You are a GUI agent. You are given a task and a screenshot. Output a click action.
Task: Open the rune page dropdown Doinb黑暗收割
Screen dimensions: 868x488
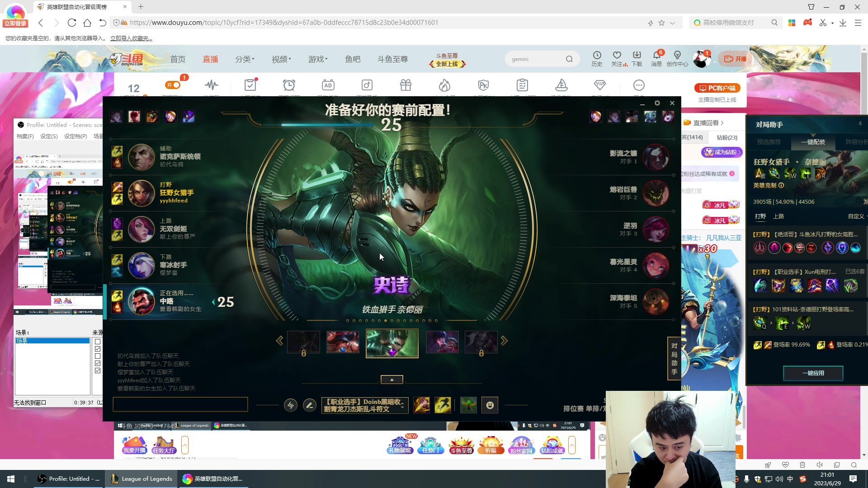[364, 405]
